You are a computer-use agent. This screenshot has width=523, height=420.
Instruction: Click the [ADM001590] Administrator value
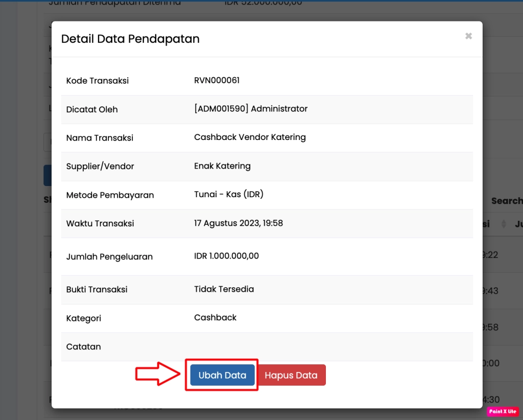(251, 109)
